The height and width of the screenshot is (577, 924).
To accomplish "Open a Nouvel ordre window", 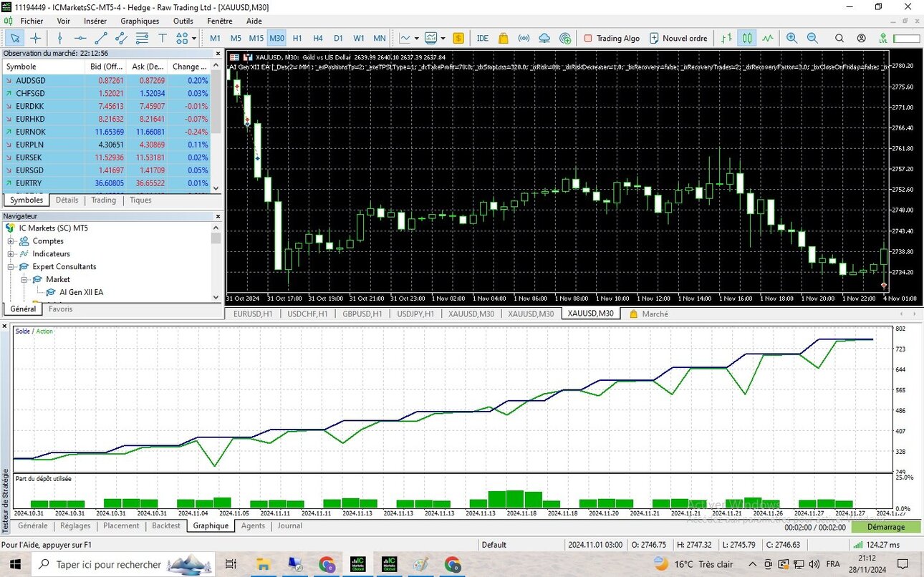I will point(678,38).
